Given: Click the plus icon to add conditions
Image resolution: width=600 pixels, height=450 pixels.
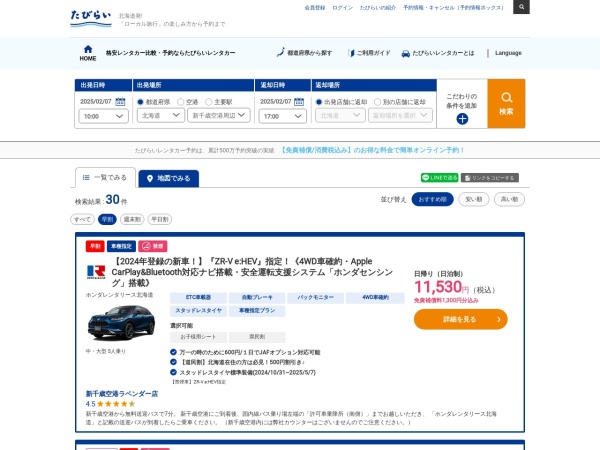Looking at the screenshot, I should (x=462, y=119).
